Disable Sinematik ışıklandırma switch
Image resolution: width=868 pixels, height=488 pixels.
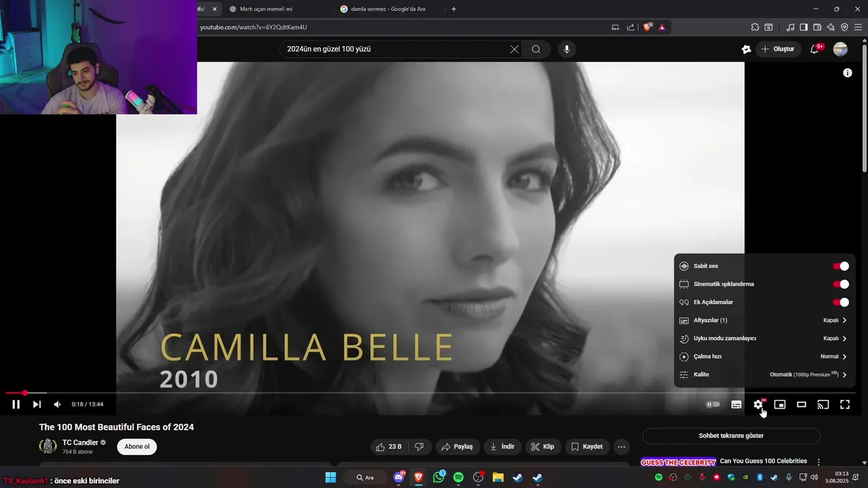(840, 284)
